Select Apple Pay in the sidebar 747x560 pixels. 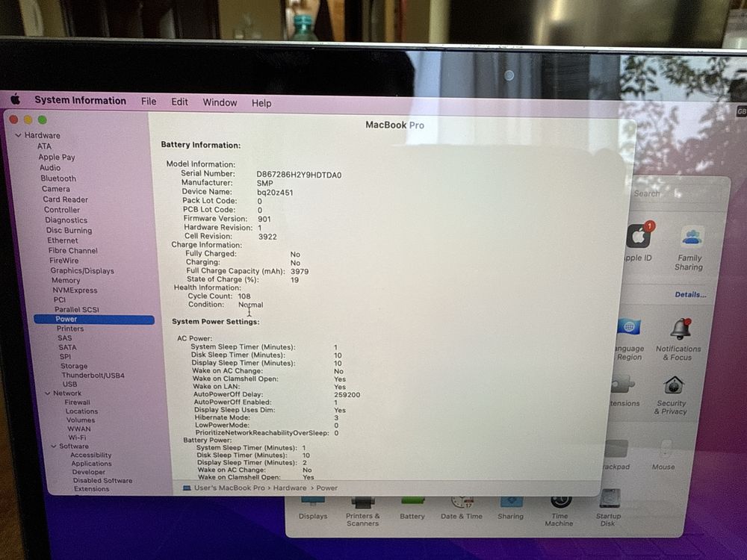coord(57,157)
